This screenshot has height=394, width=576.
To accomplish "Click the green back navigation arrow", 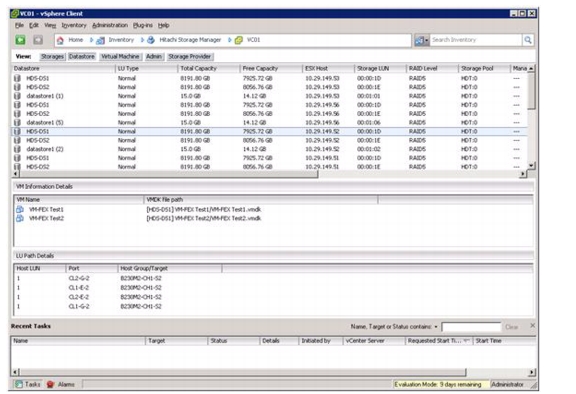I will coord(20,40).
